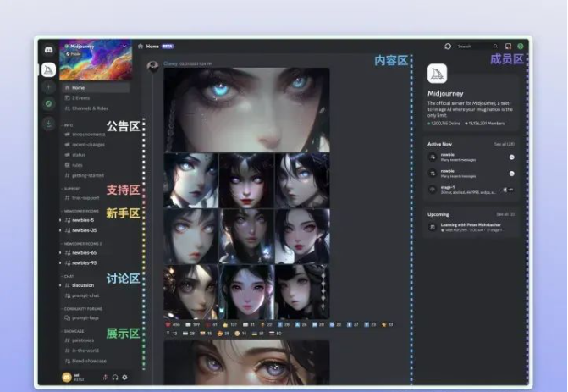Click the red heart reaction under the images
The height and width of the screenshot is (392, 568).
tap(173, 324)
